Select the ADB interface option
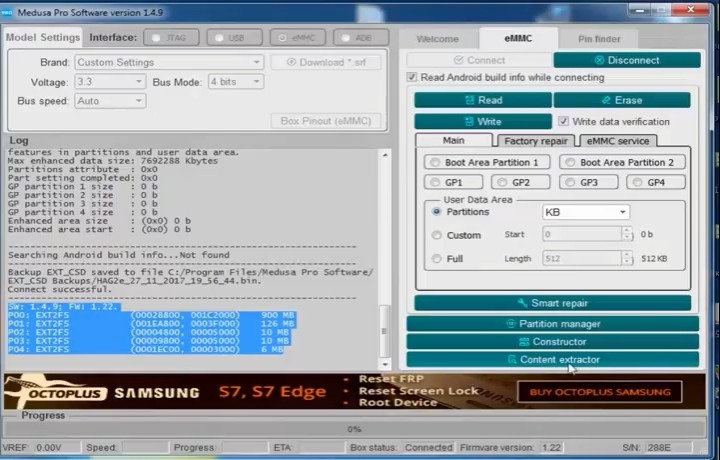The width and height of the screenshot is (720, 460). click(361, 38)
